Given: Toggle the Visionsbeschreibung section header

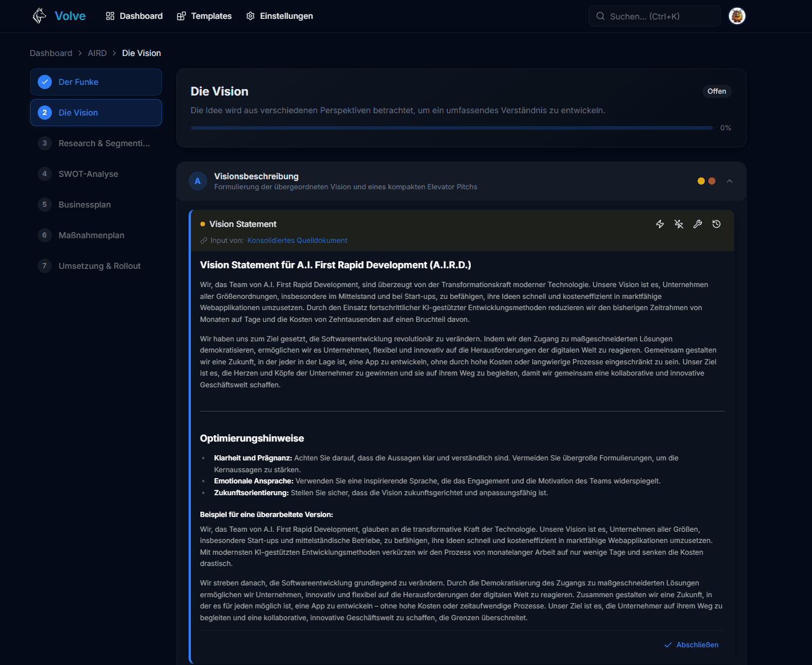Looking at the screenshot, I should point(412,181).
